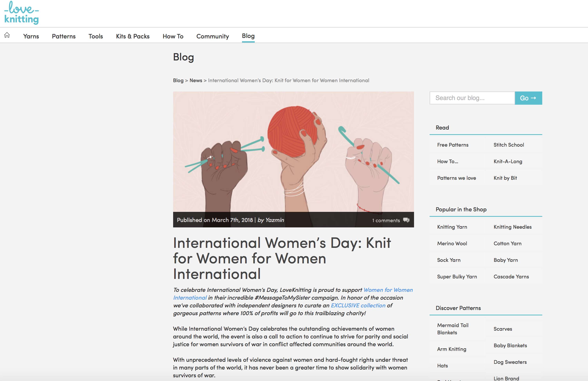588x381 pixels.
Task: Open Sock Yarn shop link
Action: 449,260
